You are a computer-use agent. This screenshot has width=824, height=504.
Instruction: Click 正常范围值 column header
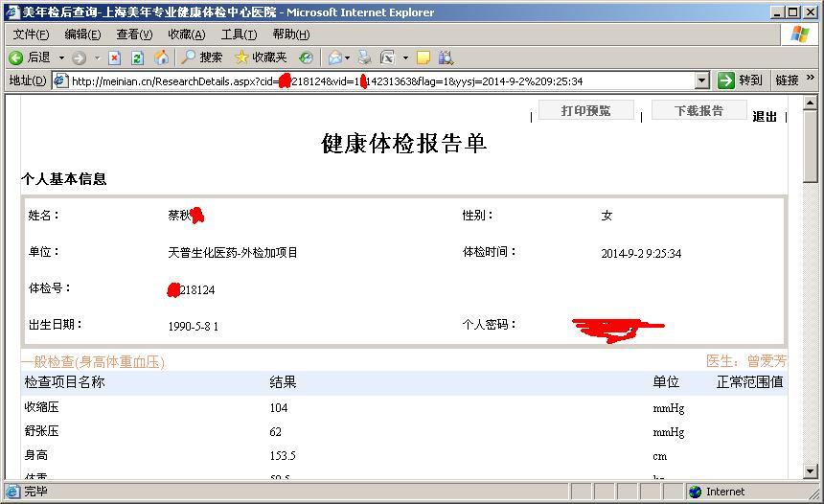[x=750, y=382]
